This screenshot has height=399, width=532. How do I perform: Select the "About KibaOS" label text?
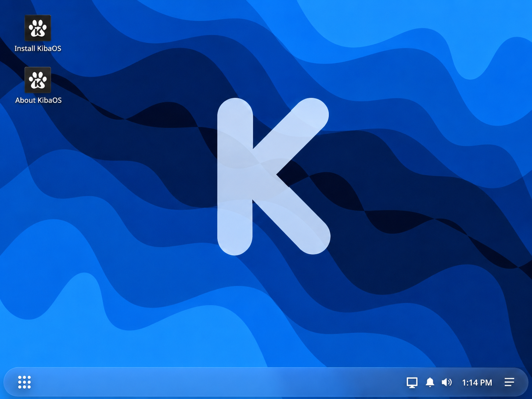(x=38, y=100)
